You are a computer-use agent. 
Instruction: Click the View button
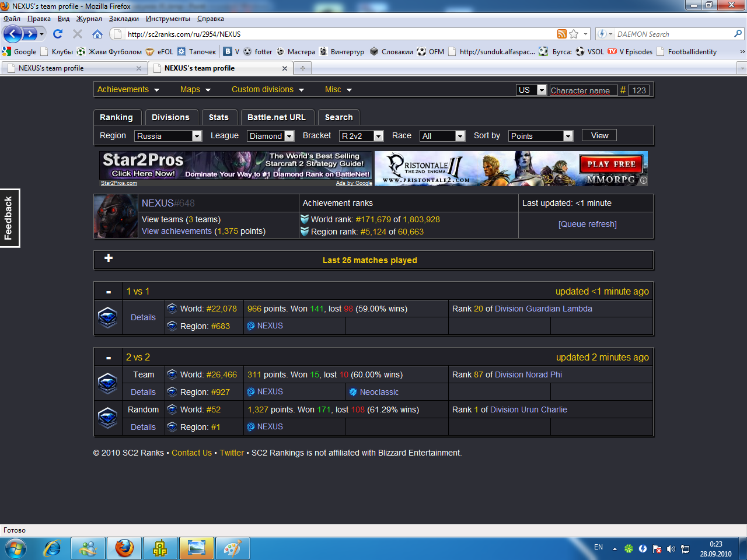pos(599,135)
